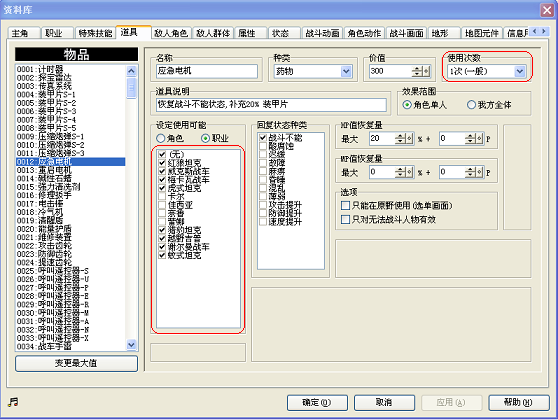Check the 攻击提升 state checkbox

point(263,205)
